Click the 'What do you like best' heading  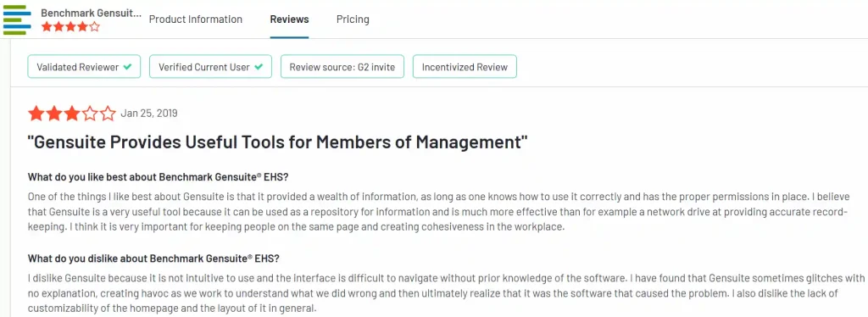click(159, 178)
